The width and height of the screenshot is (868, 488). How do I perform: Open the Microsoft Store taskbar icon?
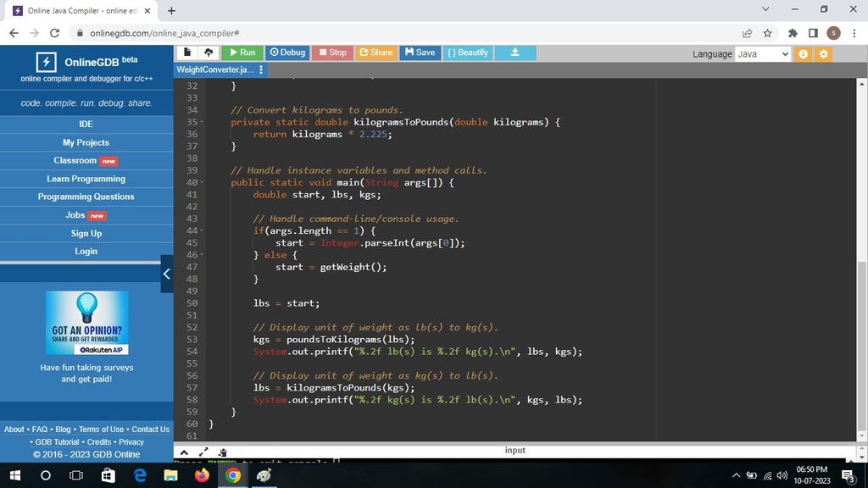(108, 475)
